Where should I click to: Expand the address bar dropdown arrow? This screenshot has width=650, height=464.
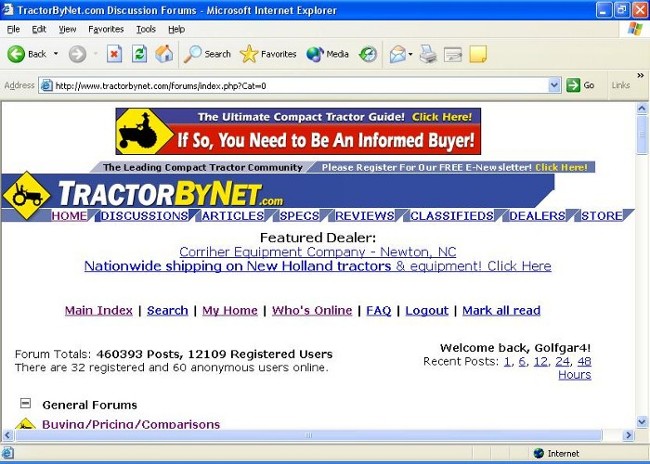coord(554,85)
